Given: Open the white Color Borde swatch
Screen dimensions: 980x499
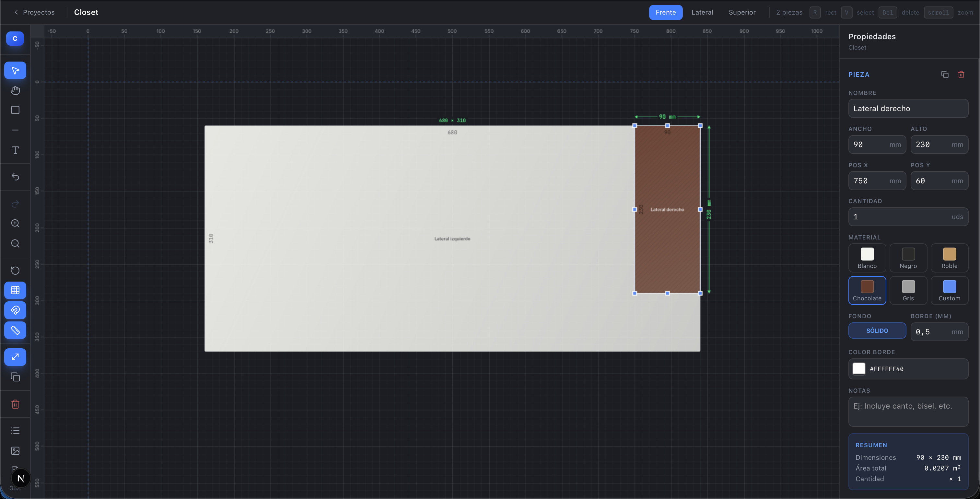Looking at the screenshot, I should pyautogui.click(x=859, y=368).
